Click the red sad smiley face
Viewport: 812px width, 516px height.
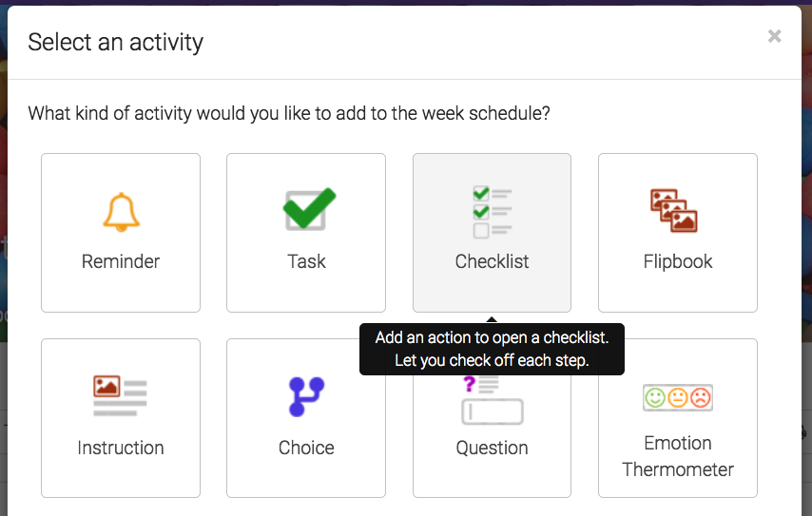[x=701, y=397]
